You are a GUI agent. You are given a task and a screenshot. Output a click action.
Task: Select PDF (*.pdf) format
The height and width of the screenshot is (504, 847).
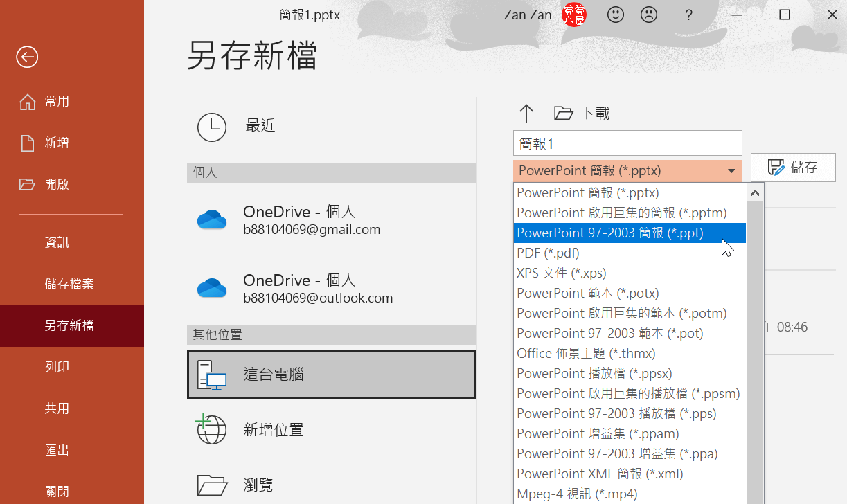coord(630,253)
